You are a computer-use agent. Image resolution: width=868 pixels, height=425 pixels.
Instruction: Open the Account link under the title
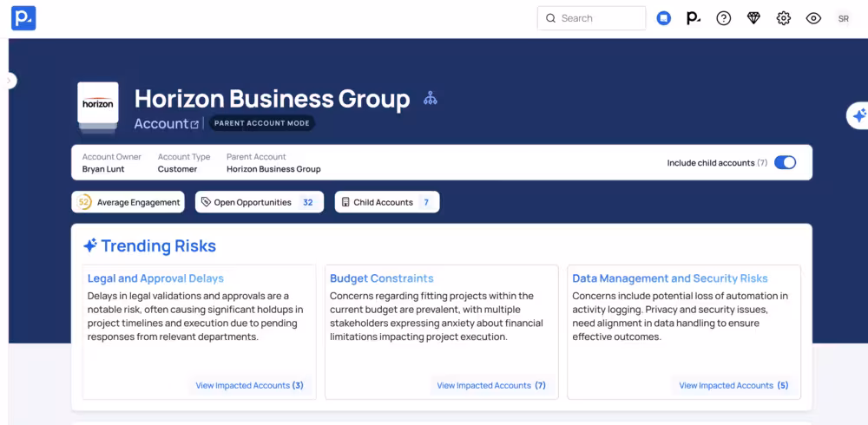pos(161,123)
